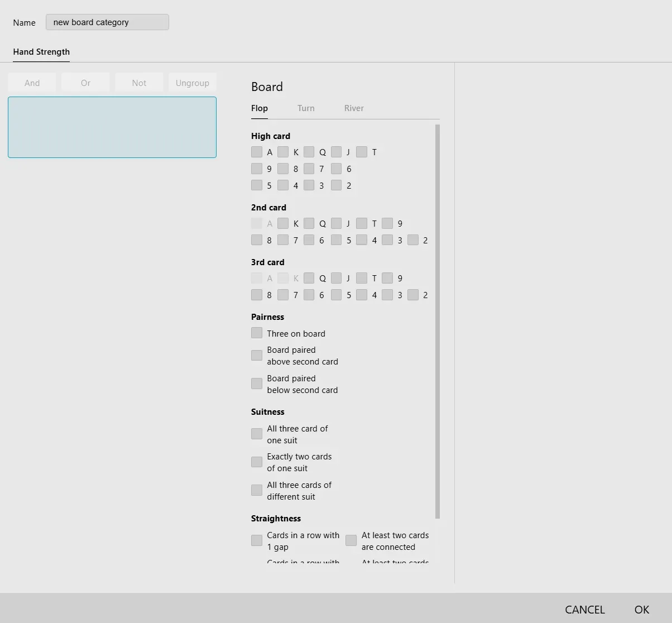This screenshot has height=623, width=672.
Task: Enable Board paired above second card
Action: click(257, 356)
